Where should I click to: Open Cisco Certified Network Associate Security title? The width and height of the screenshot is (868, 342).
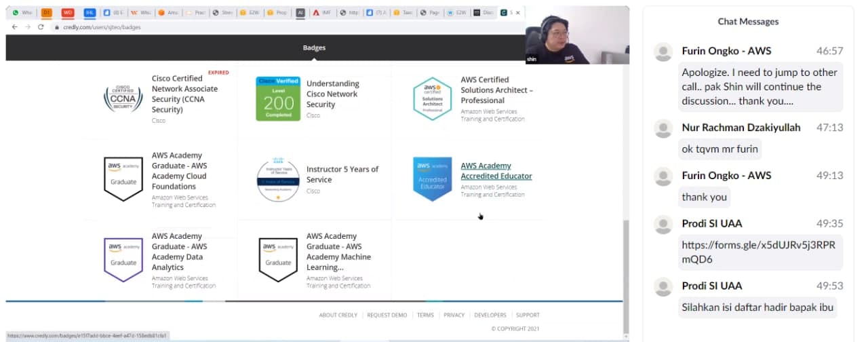tap(184, 94)
